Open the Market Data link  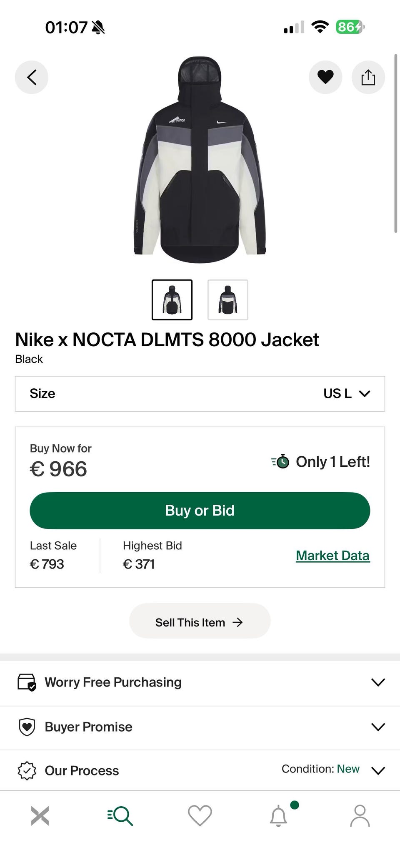332,556
